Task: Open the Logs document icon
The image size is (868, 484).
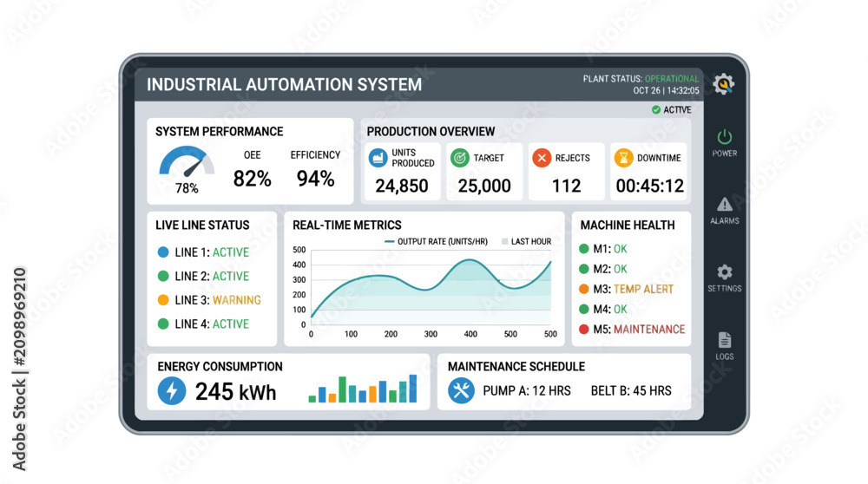Action: pyautogui.click(x=724, y=340)
